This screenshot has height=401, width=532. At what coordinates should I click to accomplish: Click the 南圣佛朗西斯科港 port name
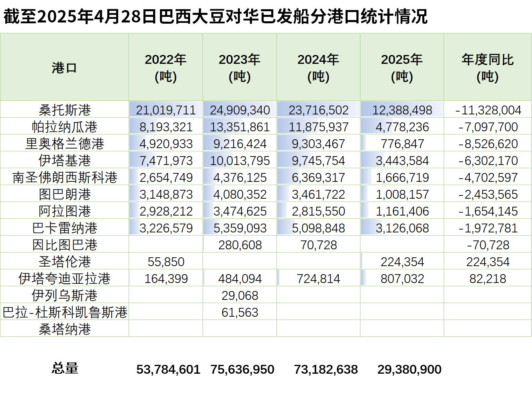click(64, 177)
